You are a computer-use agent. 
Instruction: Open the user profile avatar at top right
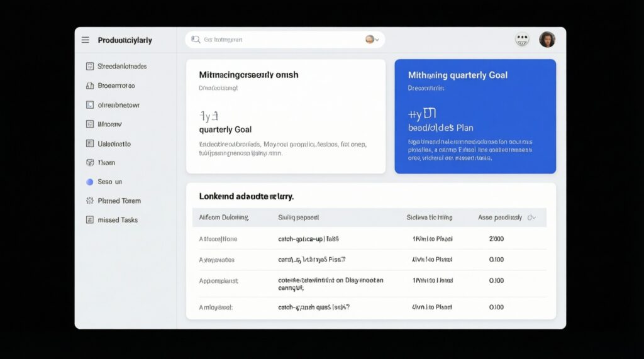tap(547, 40)
